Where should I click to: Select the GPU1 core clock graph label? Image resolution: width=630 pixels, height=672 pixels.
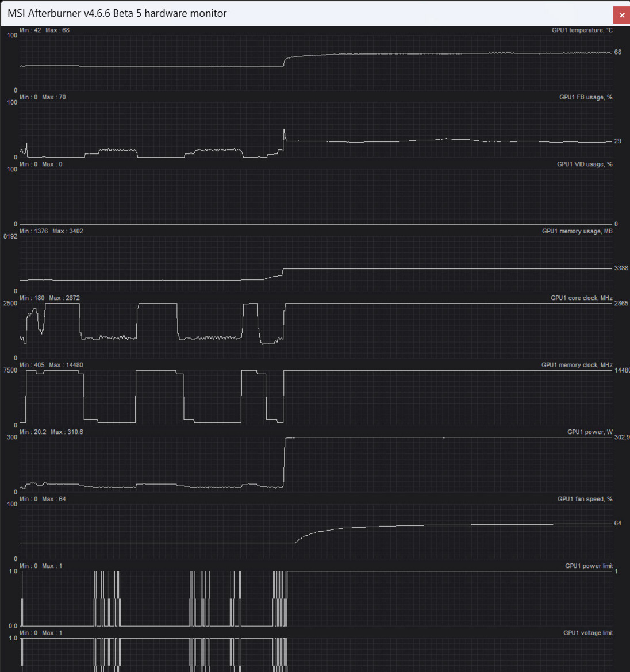[x=582, y=298]
